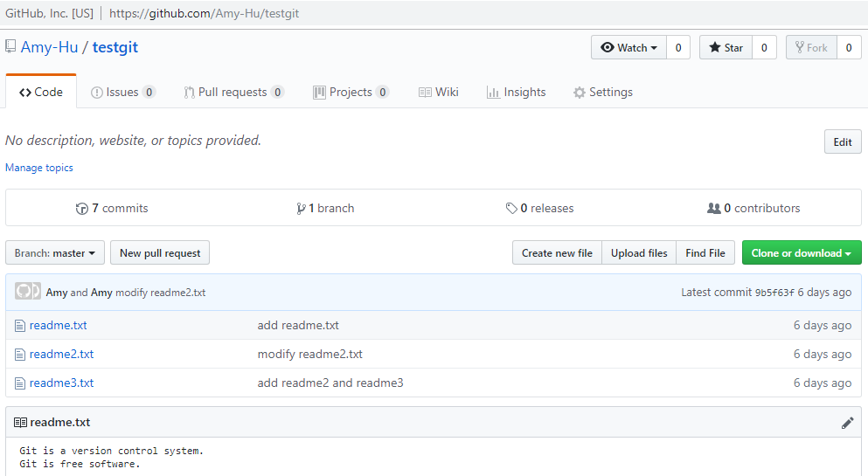
Task: Click New pull request button
Action: [160, 252]
